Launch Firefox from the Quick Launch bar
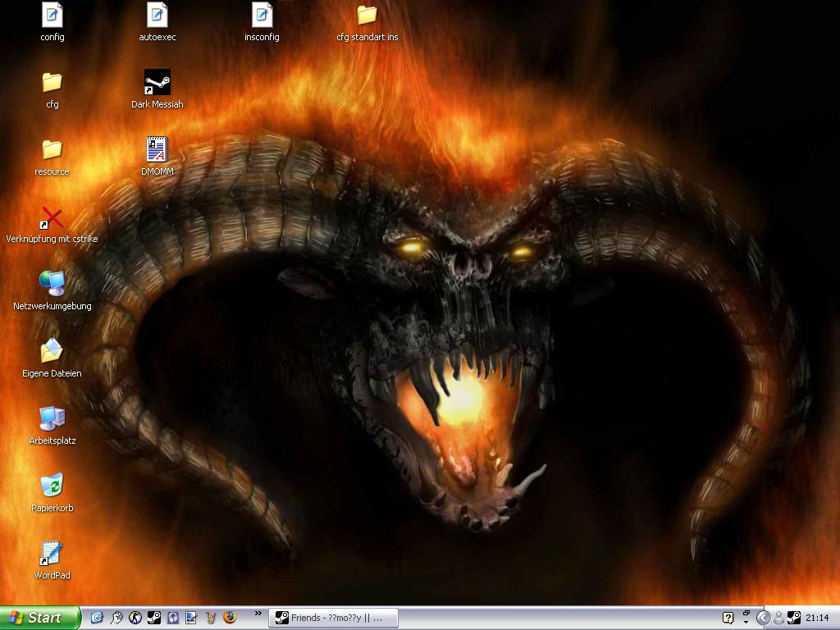Image resolution: width=840 pixels, height=630 pixels. [230, 618]
